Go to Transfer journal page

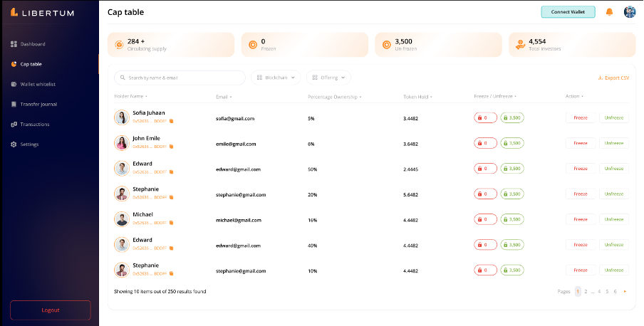point(38,104)
